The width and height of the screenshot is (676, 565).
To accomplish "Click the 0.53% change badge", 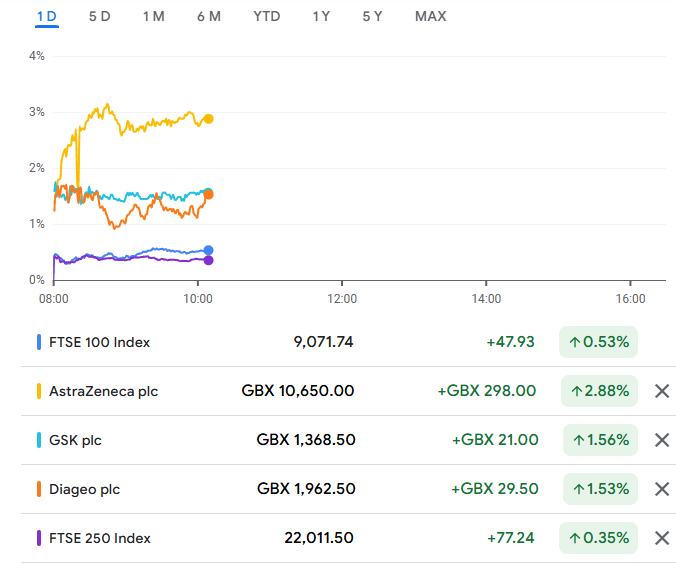I will click(598, 342).
